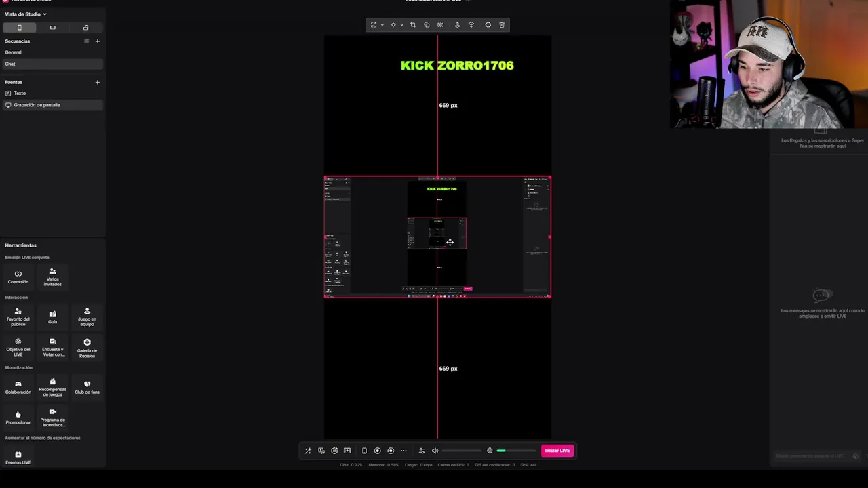Open the Galería de Regalos tool

click(x=87, y=347)
